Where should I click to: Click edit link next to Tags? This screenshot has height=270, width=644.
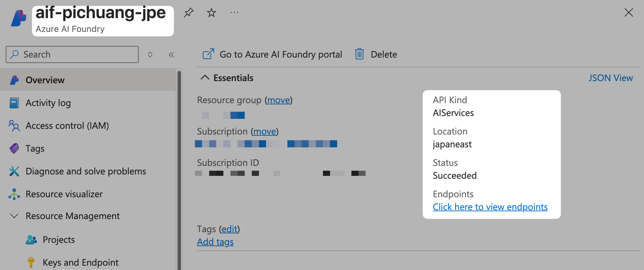pos(229,229)
